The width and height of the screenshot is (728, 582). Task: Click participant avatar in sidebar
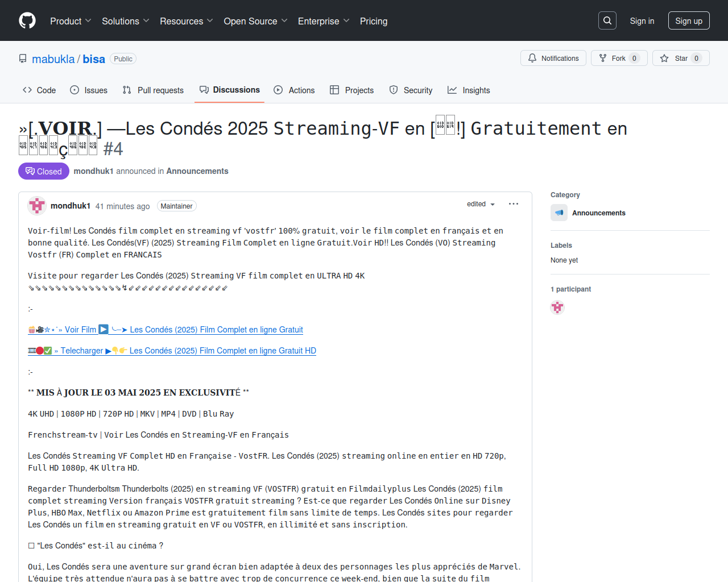tap(557, 307)
